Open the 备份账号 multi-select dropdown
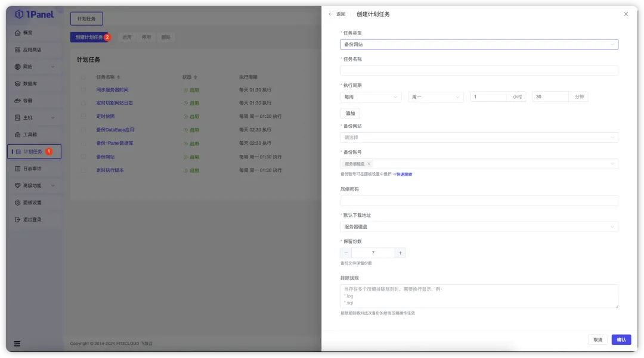 click(x=479, y=164)
